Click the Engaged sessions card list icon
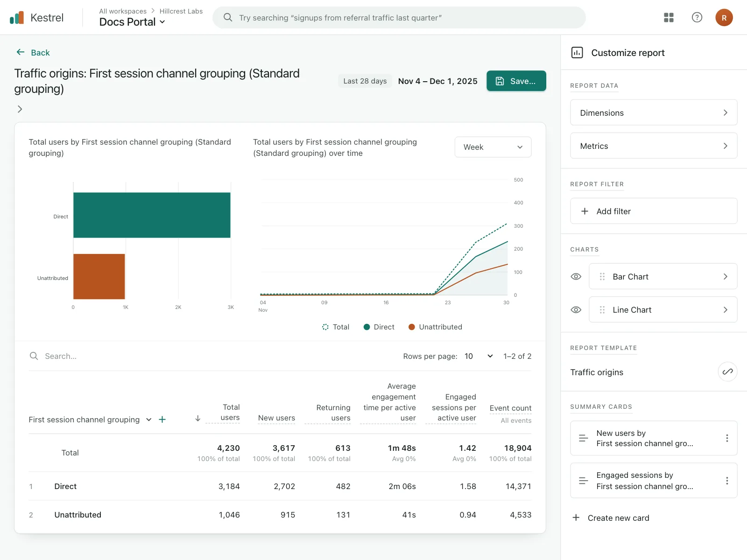 [584, 481]
